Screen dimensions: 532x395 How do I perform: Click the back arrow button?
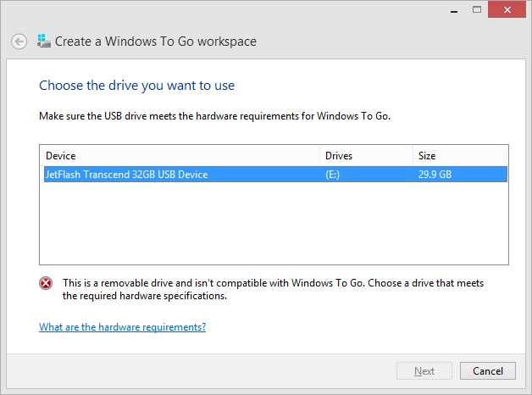[x=19, y=42]
